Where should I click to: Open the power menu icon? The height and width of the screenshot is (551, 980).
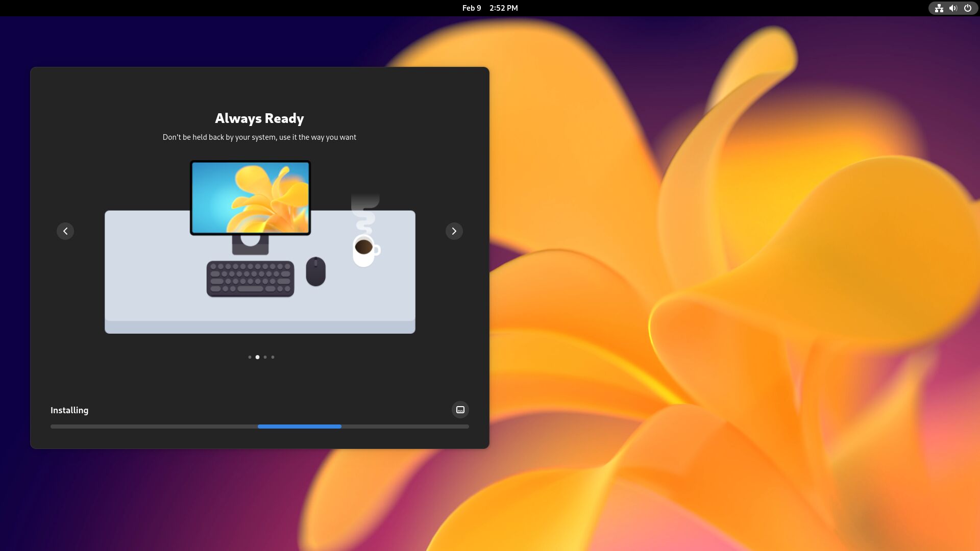(x=967, y=8)
